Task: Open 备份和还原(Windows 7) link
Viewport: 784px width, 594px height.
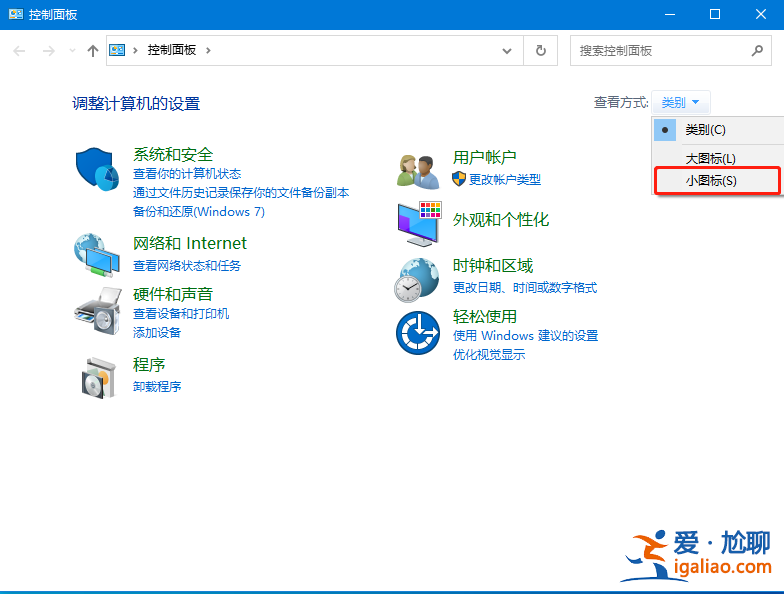Action: tap(198, 212)
